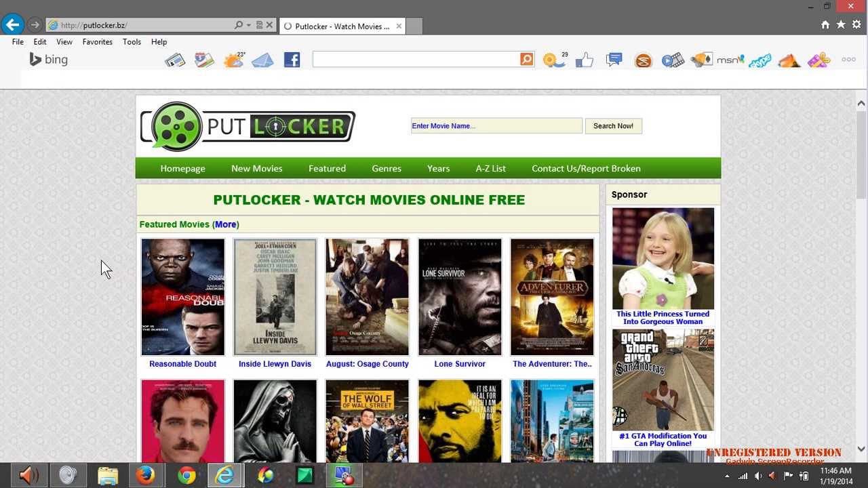Open Contact Us/Report Broken link
Image resolution: width=868 pixels, height=488 pixels.
pyautogui.click(x=586, y=168)
